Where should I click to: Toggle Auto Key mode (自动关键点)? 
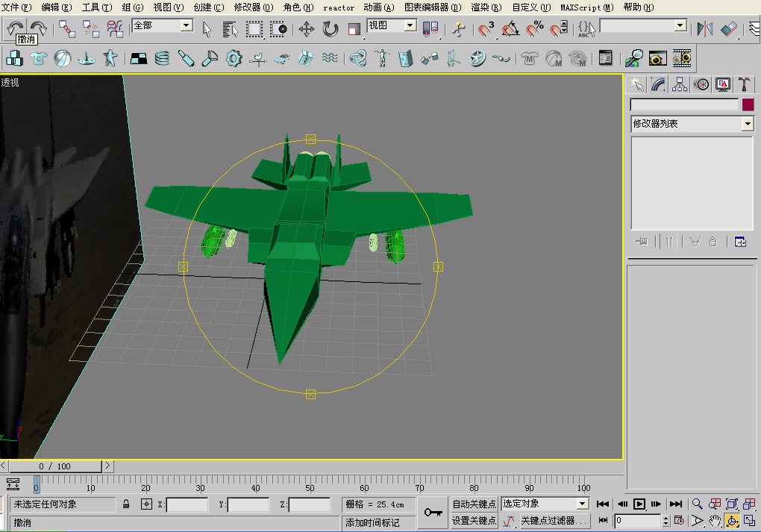[474, 504]
